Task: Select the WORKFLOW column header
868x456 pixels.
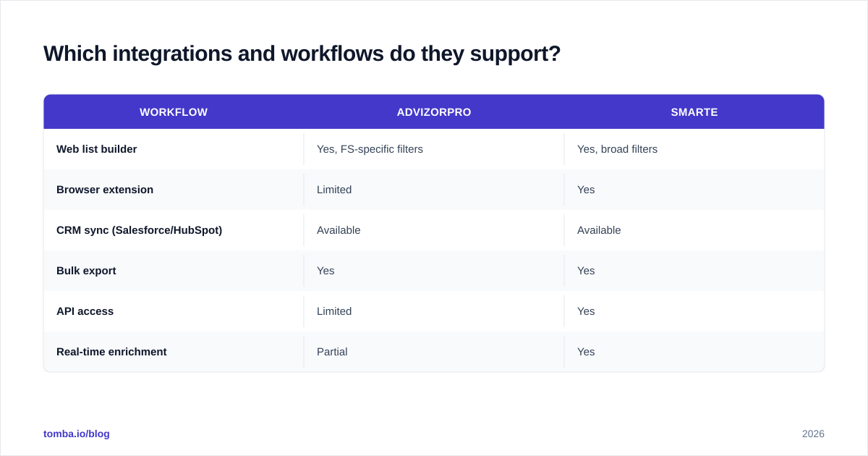Action: pos(174,112)
